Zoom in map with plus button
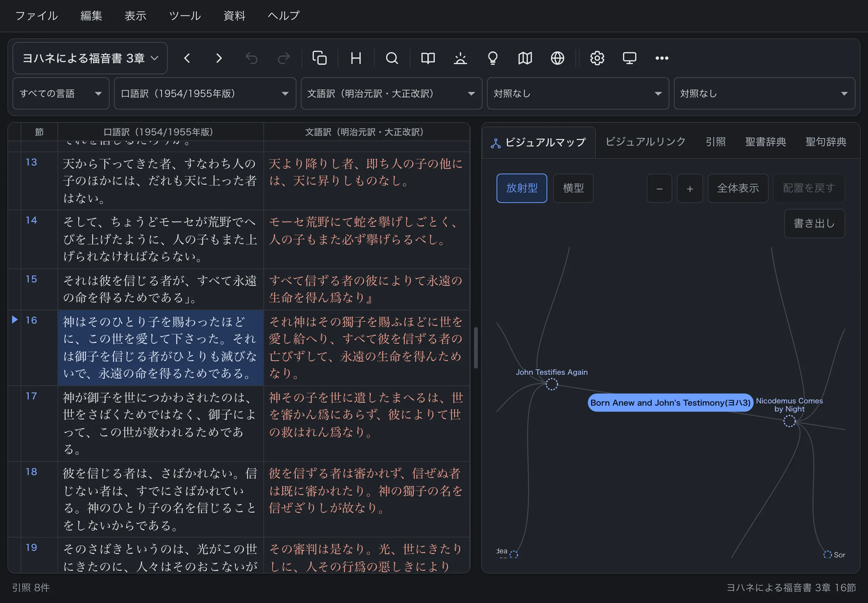Image resolution: width=868 pixels, height=603 pixels. [x=690, y=188]
